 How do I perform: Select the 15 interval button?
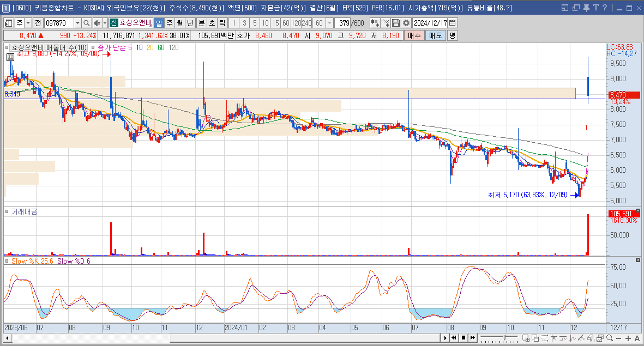pyautogui.click(x=275, y=23)
